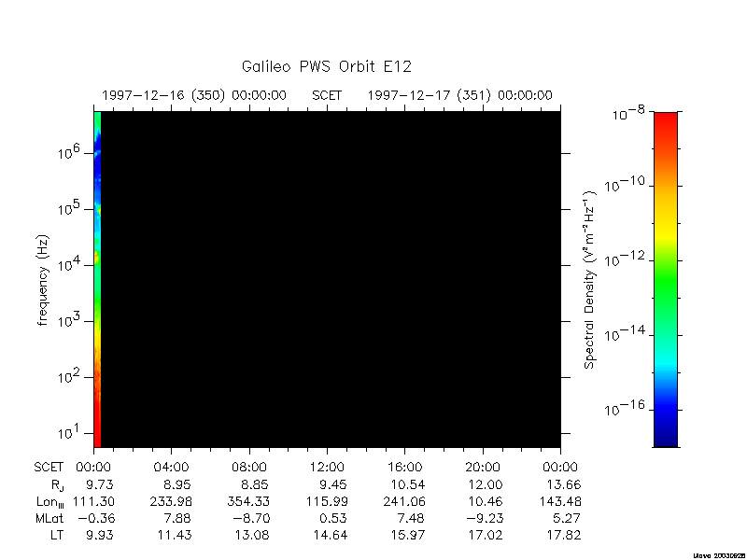The height and width of the screenshot is (560, 747).
Task: Click the R_J value "9.73"
Action: [x=100, y=484]
